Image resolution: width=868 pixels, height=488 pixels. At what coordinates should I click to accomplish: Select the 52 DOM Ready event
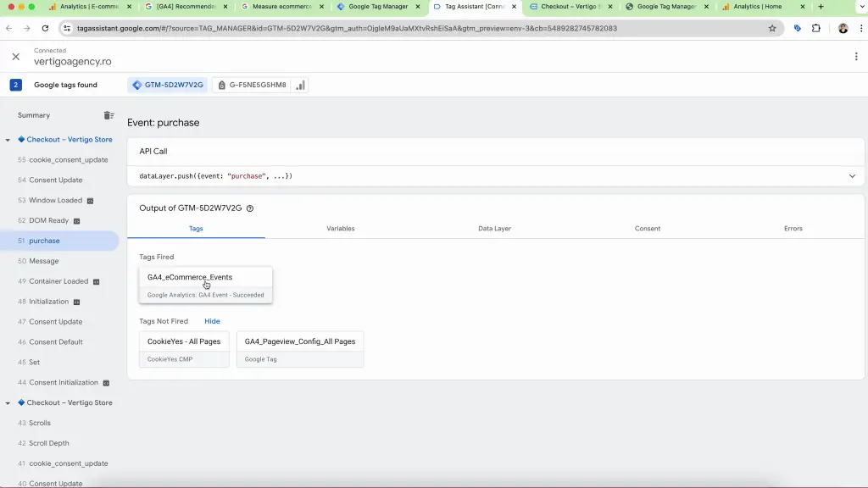pyautogui.click(x=48, y=220)
